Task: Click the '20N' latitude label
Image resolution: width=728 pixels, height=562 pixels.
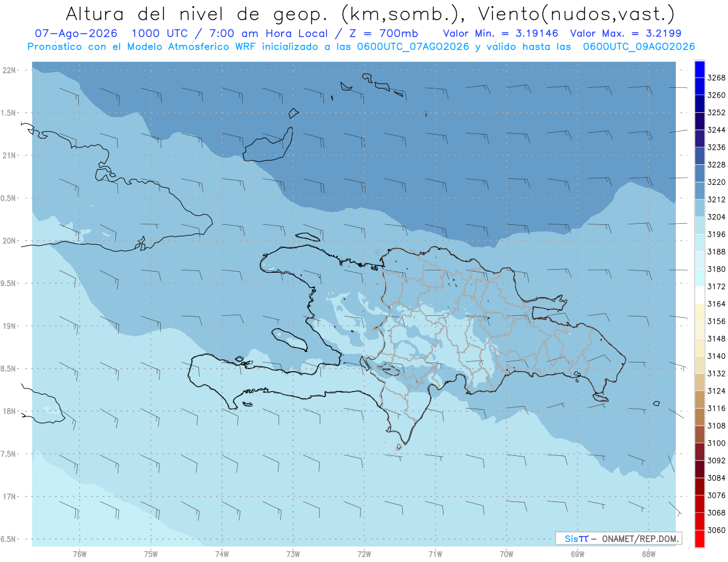Action: pos(10,241)
